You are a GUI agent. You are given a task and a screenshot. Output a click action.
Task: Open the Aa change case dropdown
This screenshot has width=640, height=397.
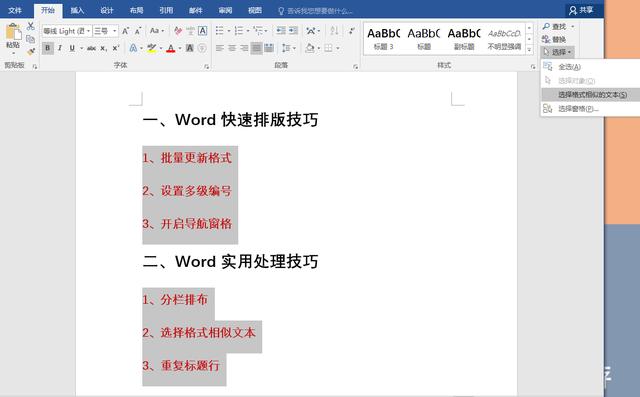point(157,31)
